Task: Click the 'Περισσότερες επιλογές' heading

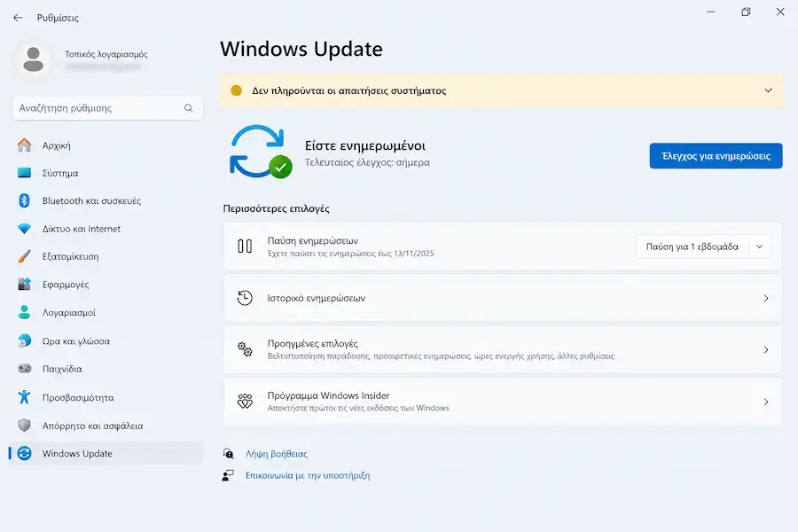Action: tap(277, 208)
